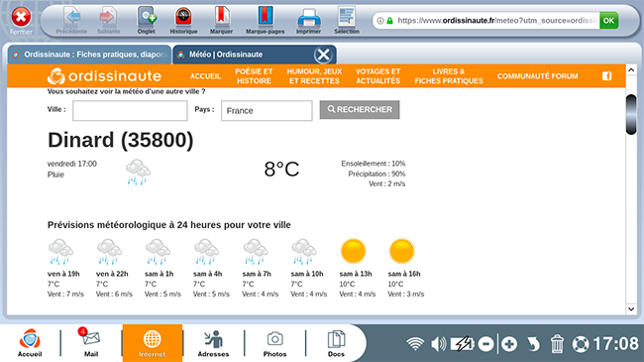Click the trash bin icon

click(x=557, y=344)
